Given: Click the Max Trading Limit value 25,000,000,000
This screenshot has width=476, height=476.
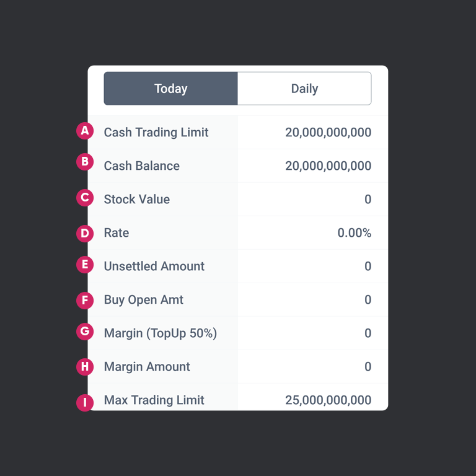Looking at the screenshot, I should coord(328,400).
